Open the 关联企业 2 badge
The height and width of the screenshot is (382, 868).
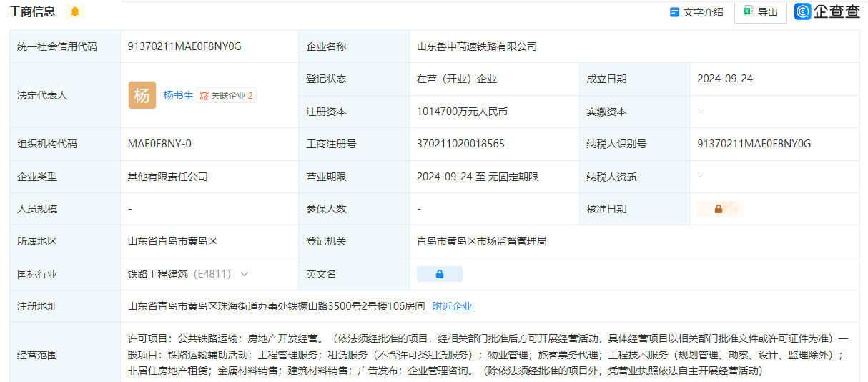click(x=227, y=95)
